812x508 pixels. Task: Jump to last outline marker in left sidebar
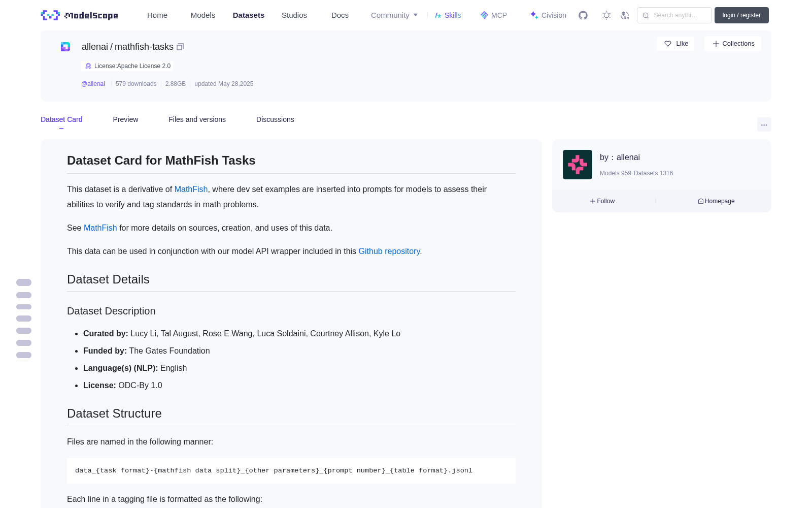coord(24,355)
